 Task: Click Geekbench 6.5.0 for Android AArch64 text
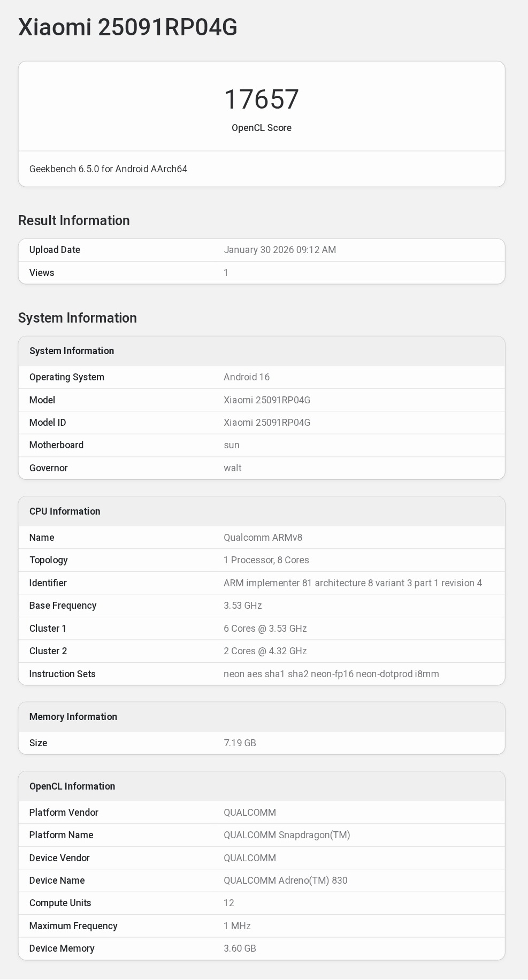(108, 169)
